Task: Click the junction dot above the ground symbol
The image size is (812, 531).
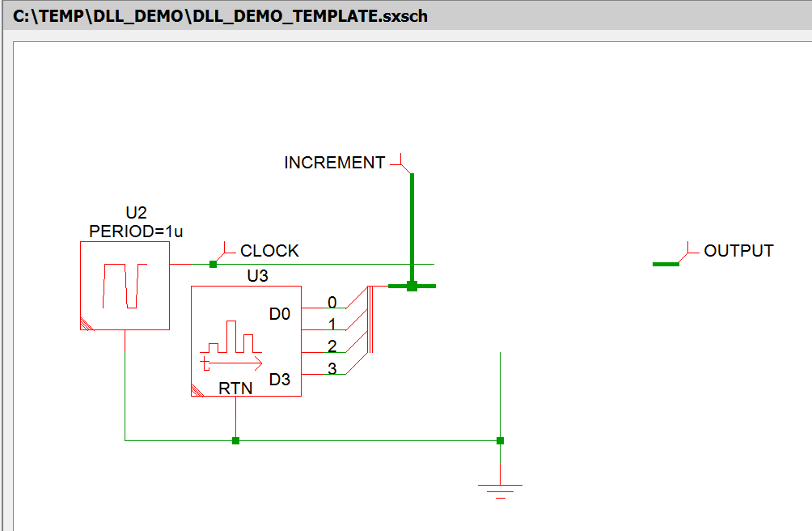Action: (x=500, y=440)
